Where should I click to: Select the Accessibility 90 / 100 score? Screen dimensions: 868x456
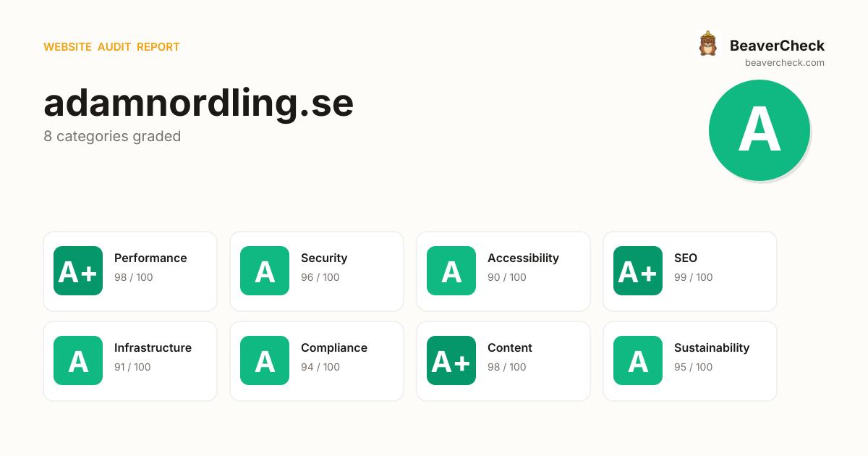pos(507,277)
